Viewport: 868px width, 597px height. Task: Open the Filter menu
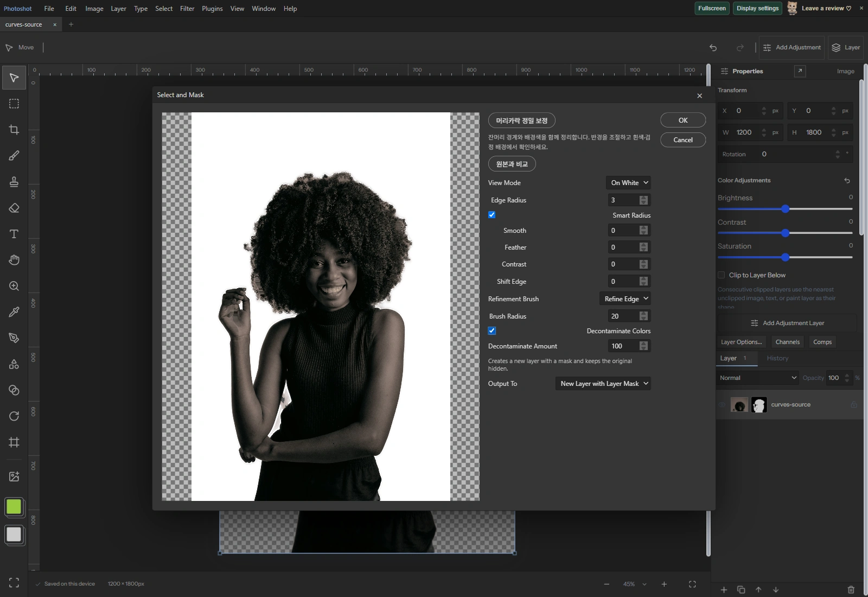click(x=187, y=9)
